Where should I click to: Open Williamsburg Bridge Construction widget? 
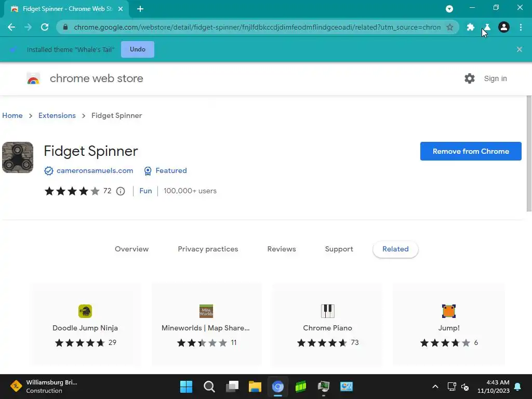point(44,387)
